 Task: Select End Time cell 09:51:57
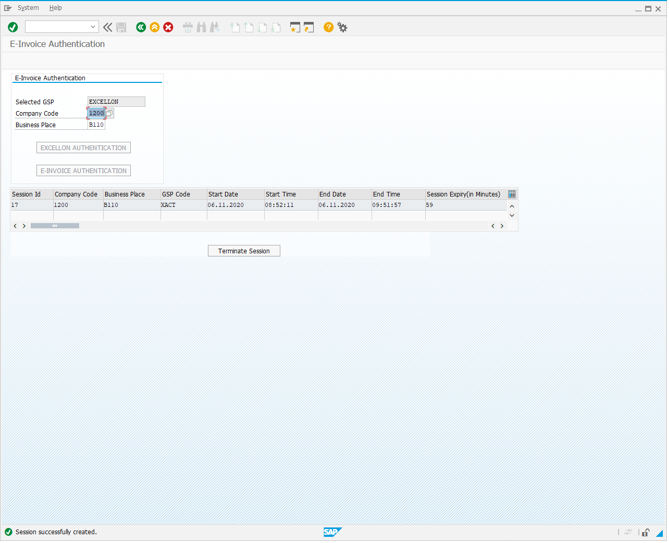(x=398, y=205)
